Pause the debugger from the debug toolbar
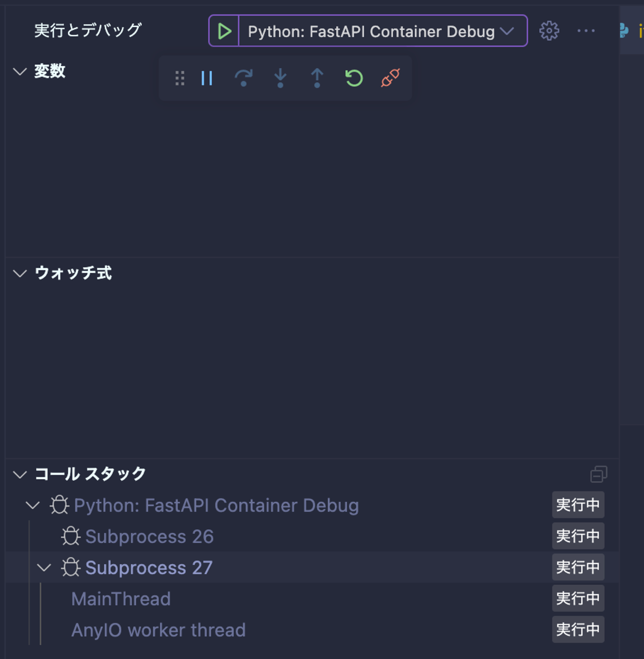This screenshot has height=659, width=644. (207, 78)
